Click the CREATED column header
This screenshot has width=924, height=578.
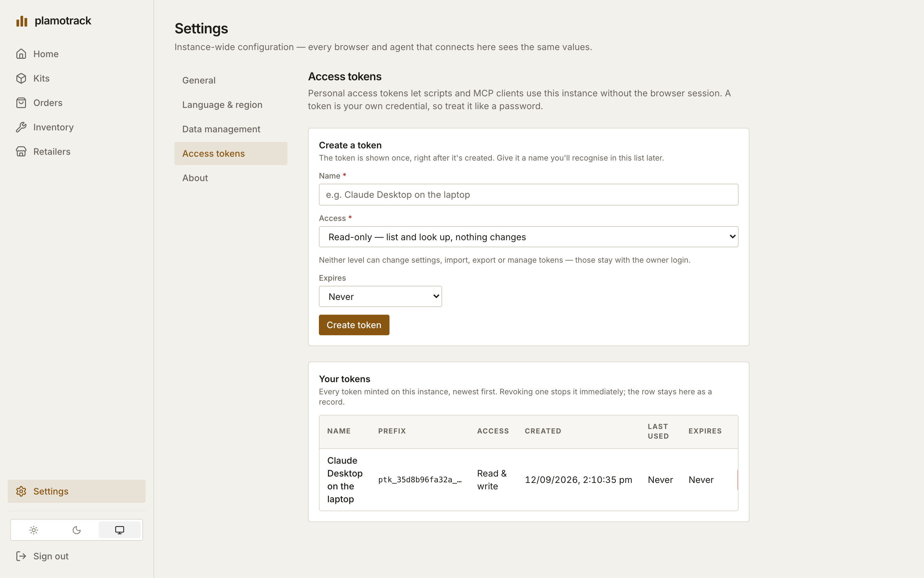click(x=543, y=431)
